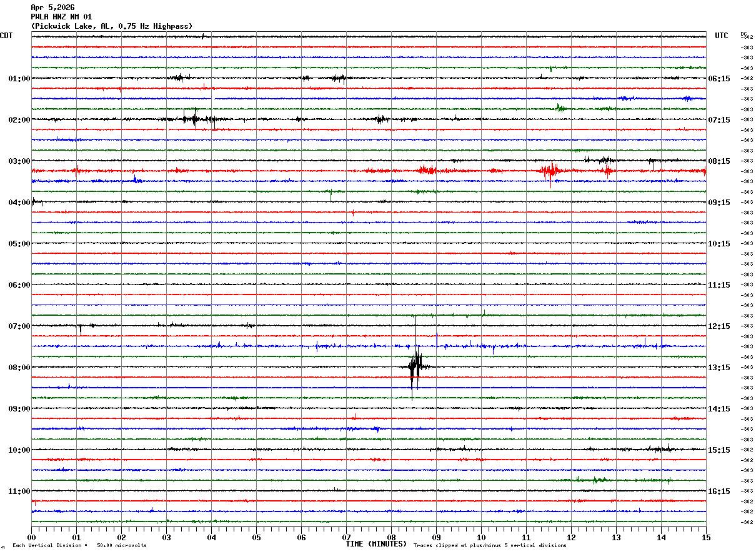Select the 07:00 CDT row label

(19, 326)
